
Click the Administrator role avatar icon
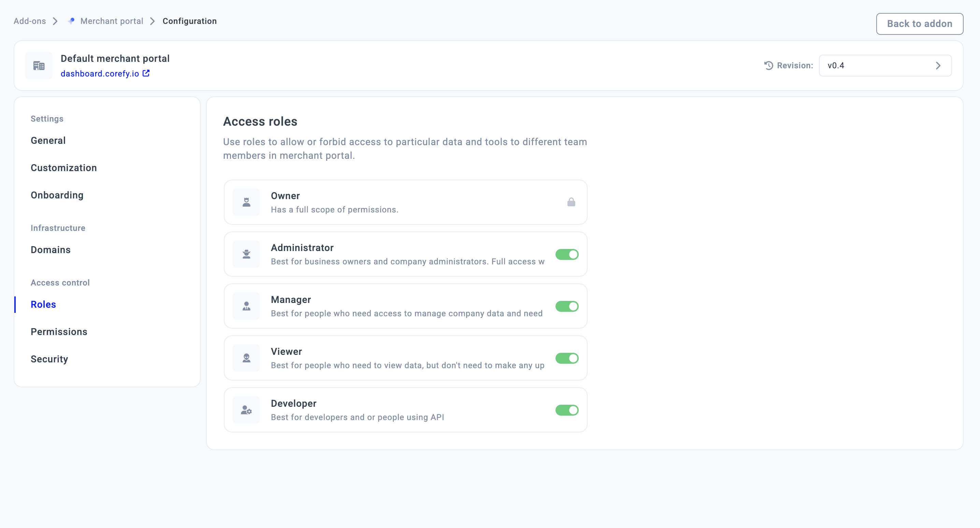pos(246,254)
